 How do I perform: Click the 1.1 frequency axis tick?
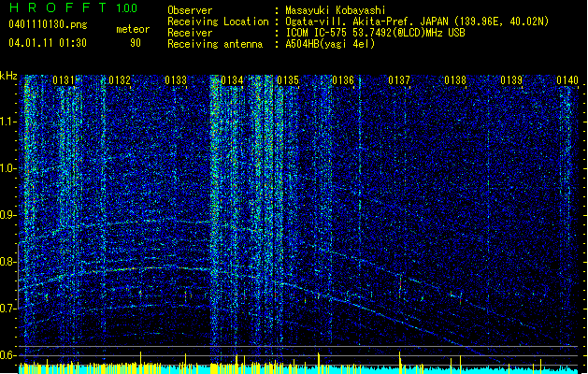tap(8, 122)
